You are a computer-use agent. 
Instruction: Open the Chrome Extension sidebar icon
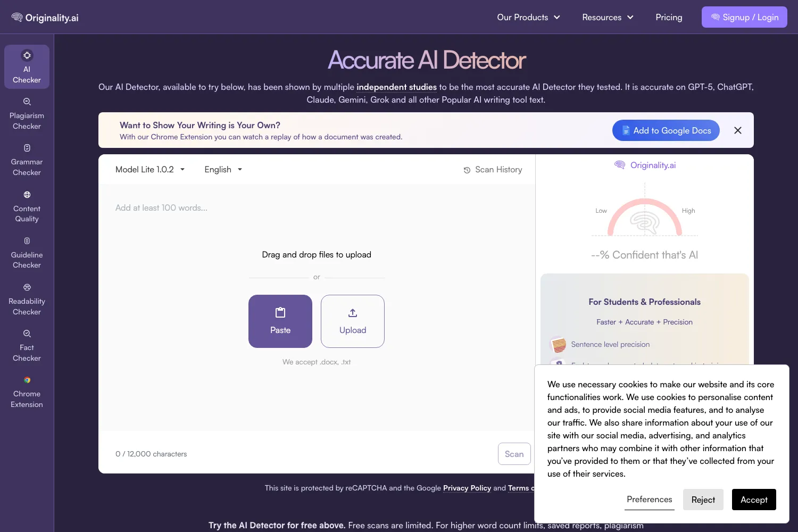point(27,392)
